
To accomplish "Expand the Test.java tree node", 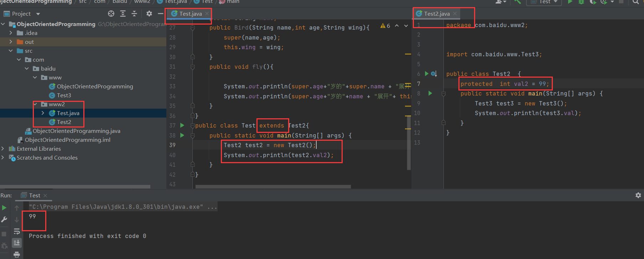I will 43,113.
